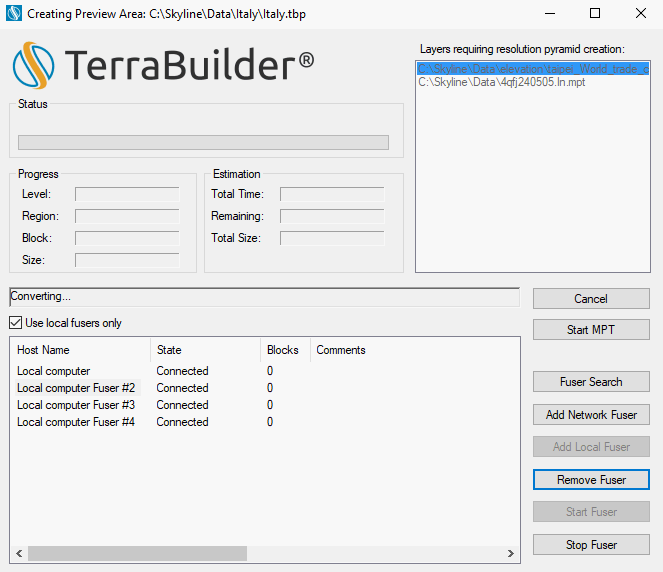
Task: Uncheck Use local fusers only checkbox
Action: click(16, 323)
